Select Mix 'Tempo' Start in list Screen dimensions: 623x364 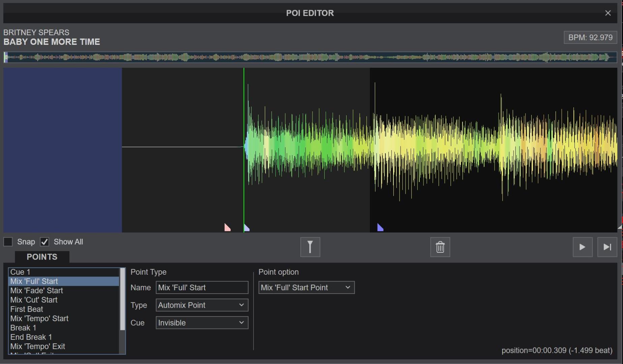tap(64, 318)
